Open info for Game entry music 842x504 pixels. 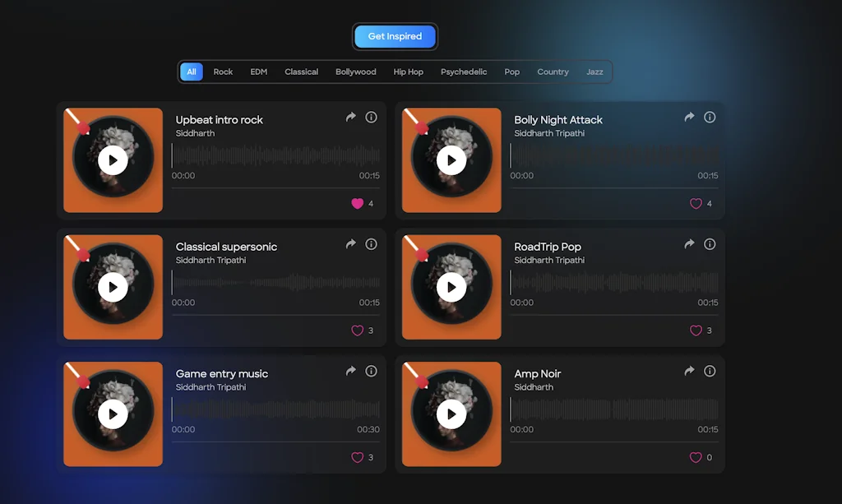(x=371, y=371)
